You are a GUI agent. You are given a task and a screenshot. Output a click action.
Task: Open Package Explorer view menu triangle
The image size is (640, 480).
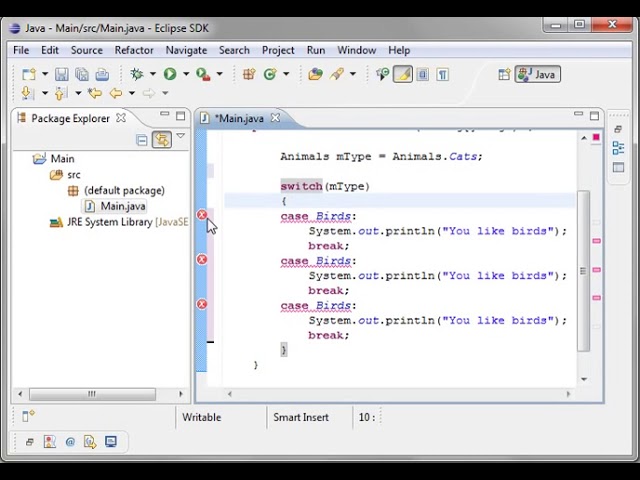180,136
